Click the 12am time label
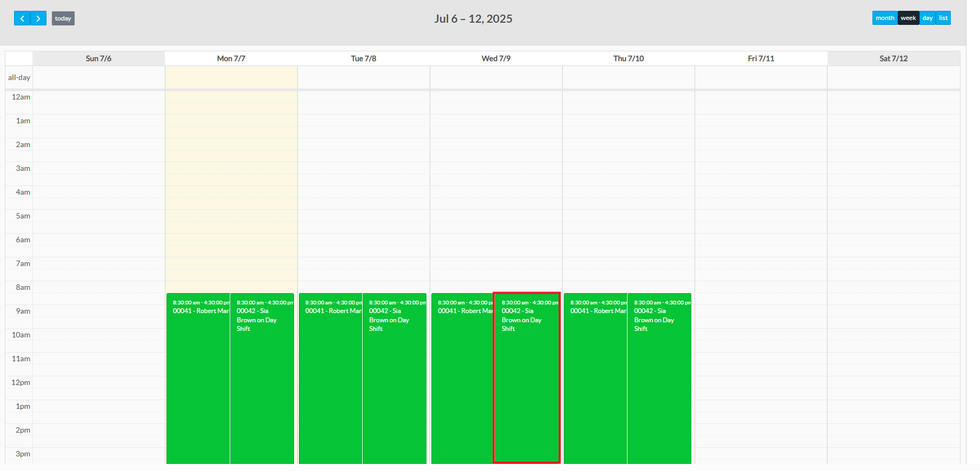This screenshot has width=980, height=471. [x=21, y=97]
